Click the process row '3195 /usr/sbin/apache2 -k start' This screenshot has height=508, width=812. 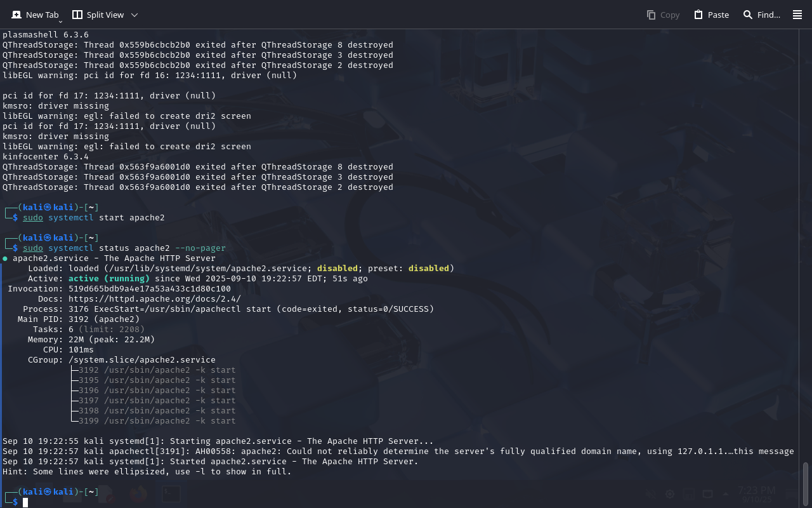(157, 380)
